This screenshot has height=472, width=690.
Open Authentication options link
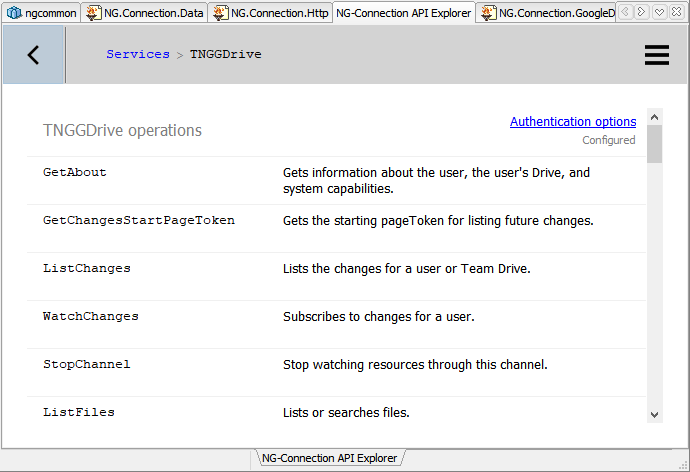[x=573, y=122]
